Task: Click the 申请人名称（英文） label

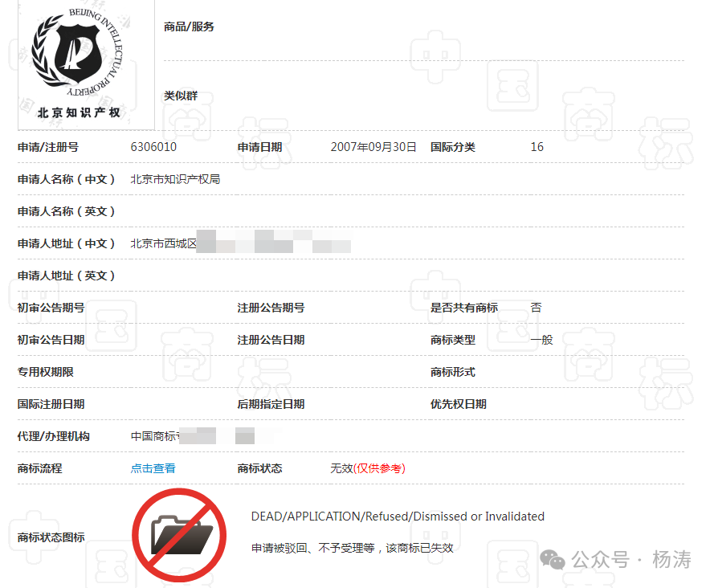Action: 67,211
